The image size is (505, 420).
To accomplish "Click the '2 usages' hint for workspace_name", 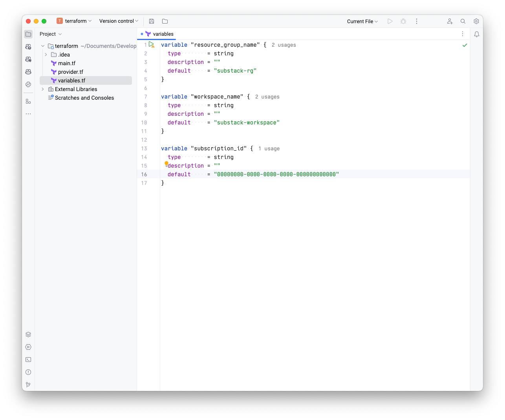I will click(267, 97).
